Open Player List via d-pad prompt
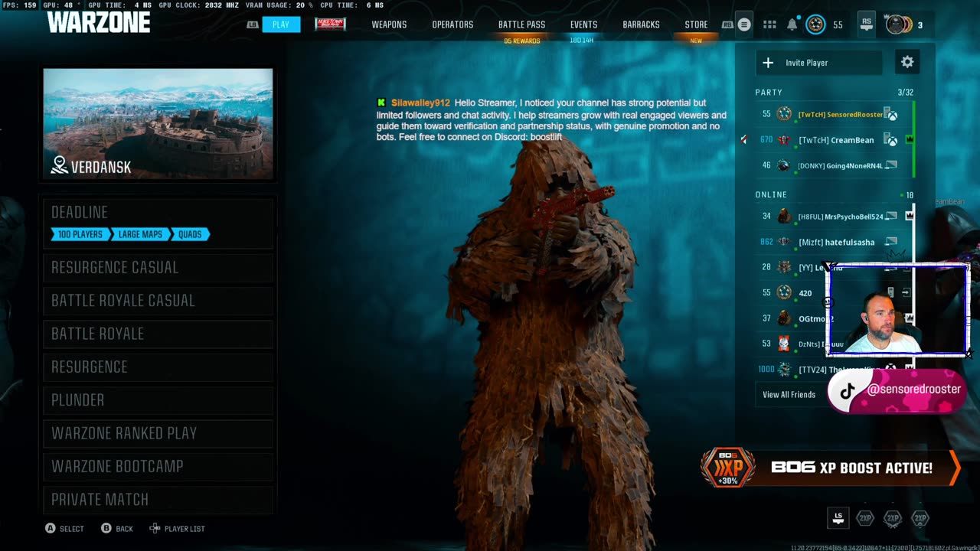 click(177, 529)
